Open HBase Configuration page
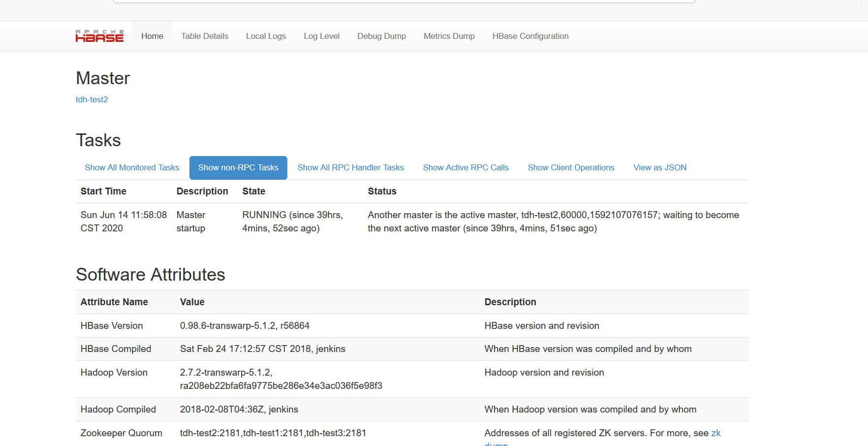This screenshot has height=446, width=868. pyautogui.click(x=530, y=36)
